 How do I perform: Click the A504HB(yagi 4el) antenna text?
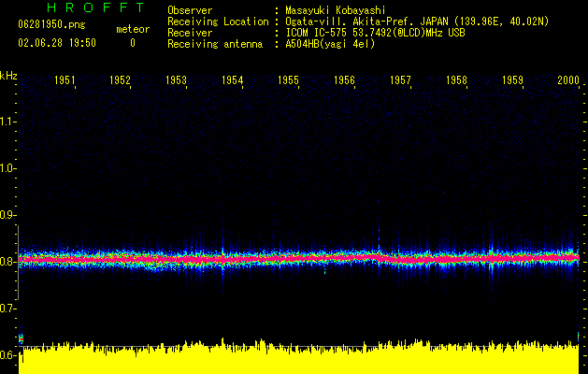(x=330, y=44)
